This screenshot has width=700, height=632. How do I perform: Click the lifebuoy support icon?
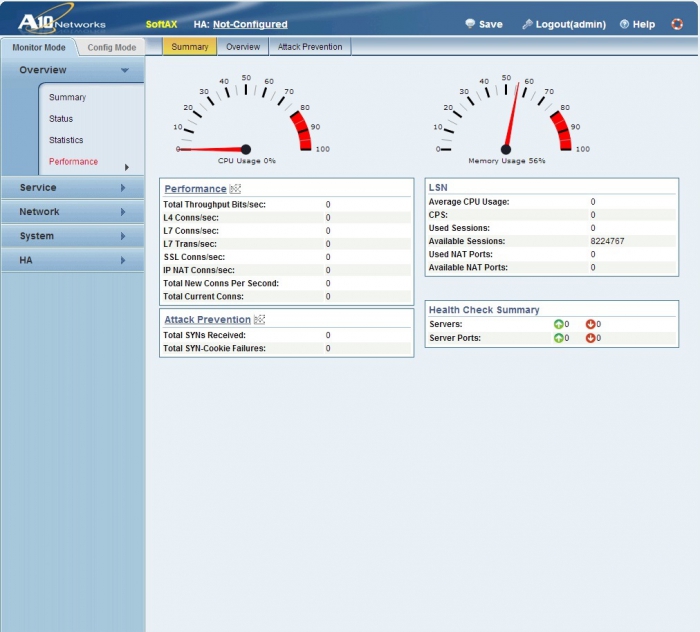click(677, 24)
